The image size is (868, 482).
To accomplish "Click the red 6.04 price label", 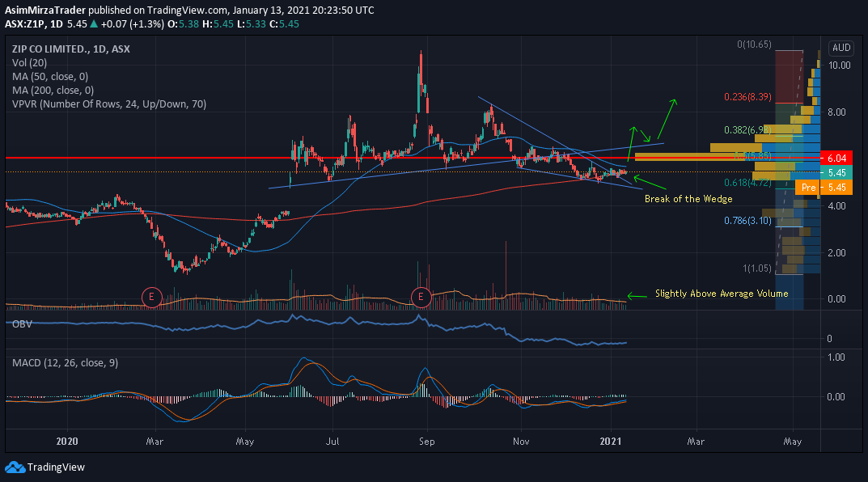I will 836,159.
